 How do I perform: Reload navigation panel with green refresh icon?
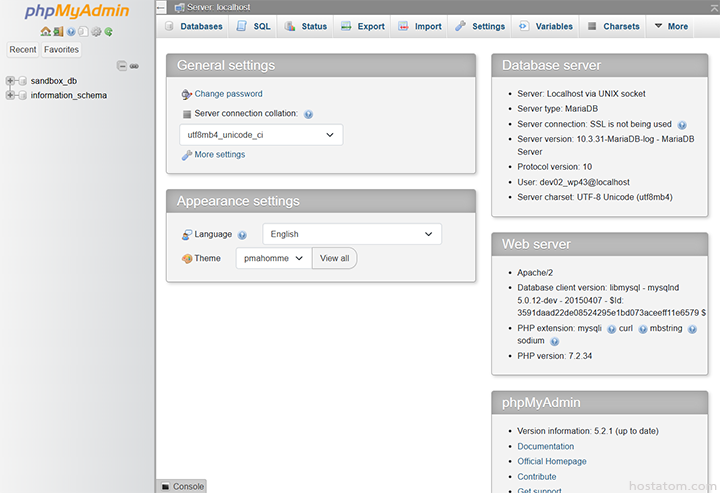[x=108, y=31]
